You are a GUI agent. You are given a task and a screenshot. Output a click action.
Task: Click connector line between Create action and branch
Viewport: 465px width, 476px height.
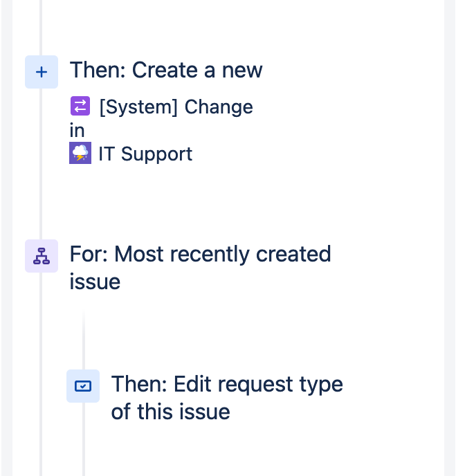point(41,164)
